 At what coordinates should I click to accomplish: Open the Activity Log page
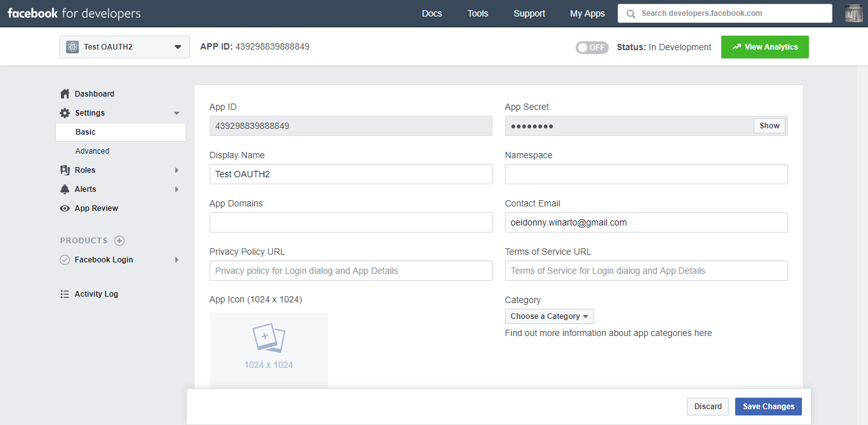(x=97, y=294)
